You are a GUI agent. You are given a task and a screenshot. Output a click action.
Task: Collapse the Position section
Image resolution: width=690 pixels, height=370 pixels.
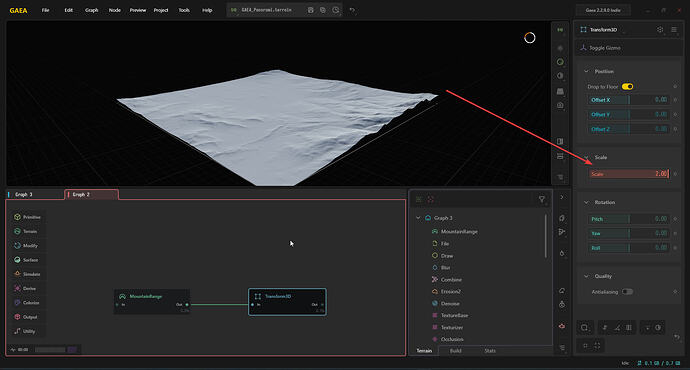pos(586,71)
